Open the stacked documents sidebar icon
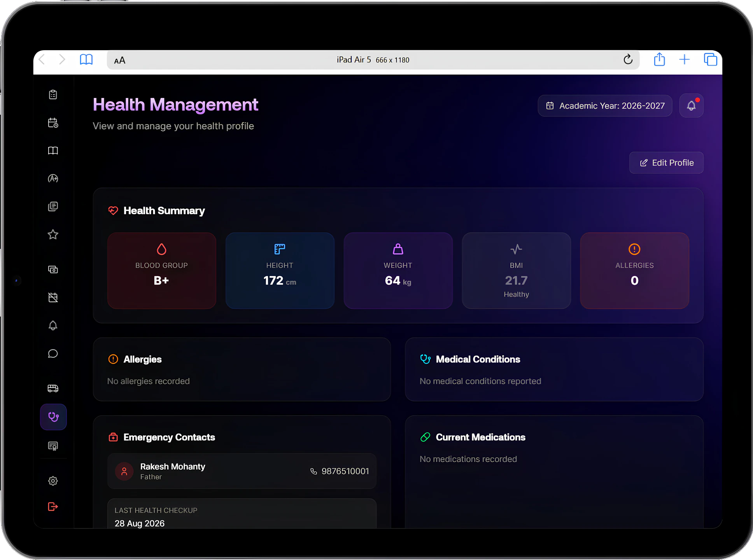Image resolution: width=753 pixels, height=560 pixels. (53, 206)
